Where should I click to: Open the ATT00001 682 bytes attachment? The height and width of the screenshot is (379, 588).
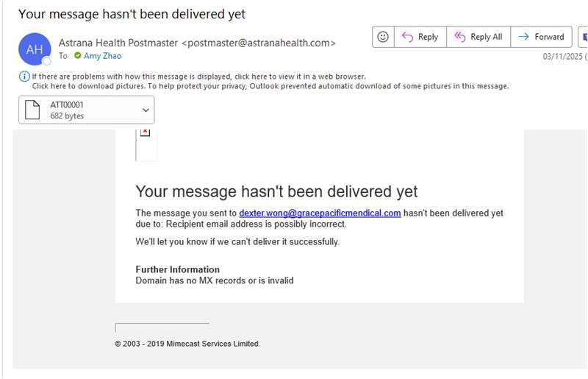coord(86,110)
